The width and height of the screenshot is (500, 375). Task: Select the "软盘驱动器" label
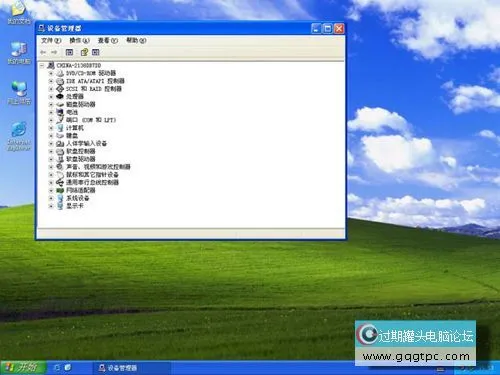point(81,159)
